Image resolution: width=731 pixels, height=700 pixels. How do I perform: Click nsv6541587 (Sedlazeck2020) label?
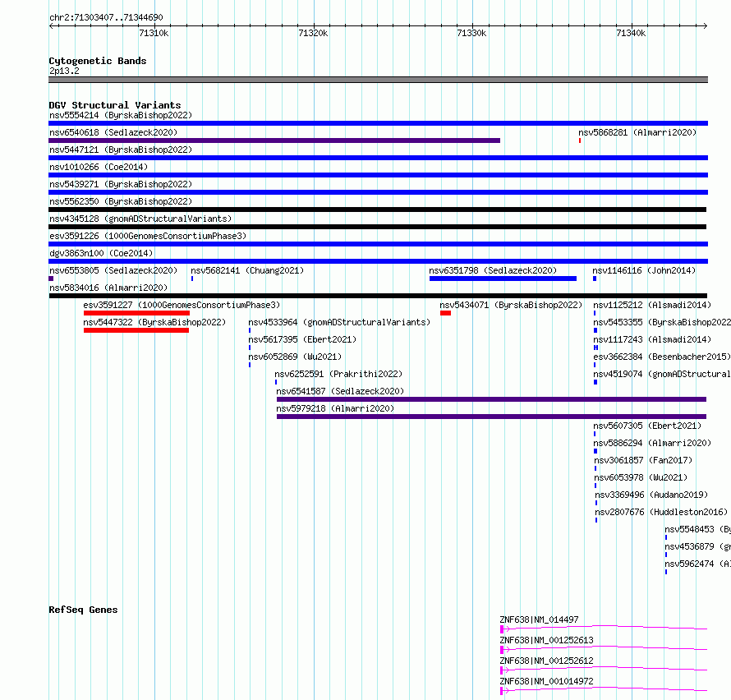click(x=340, y=391)
